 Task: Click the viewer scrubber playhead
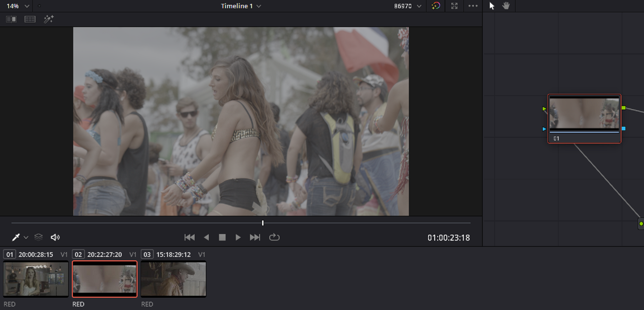tap(263, 222)
